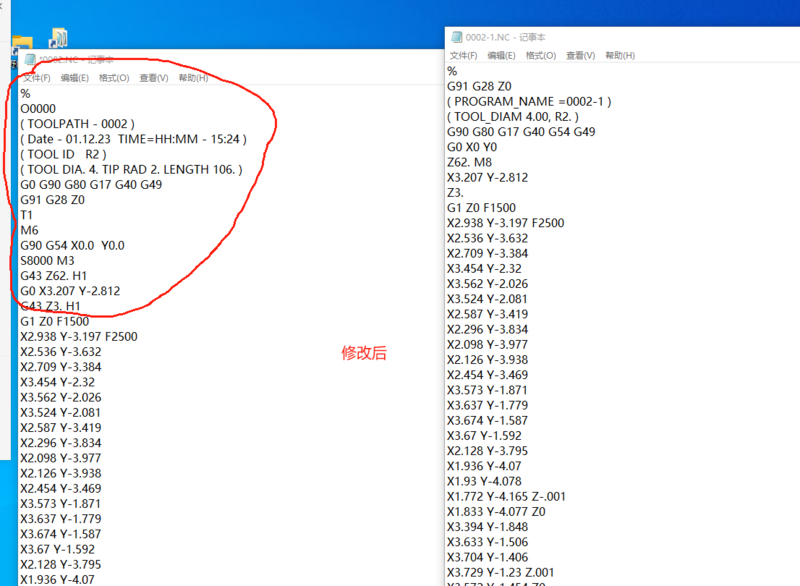Open 编辑(E) menu in the *0002.NC window
The image size is (800, 586).
74,78
